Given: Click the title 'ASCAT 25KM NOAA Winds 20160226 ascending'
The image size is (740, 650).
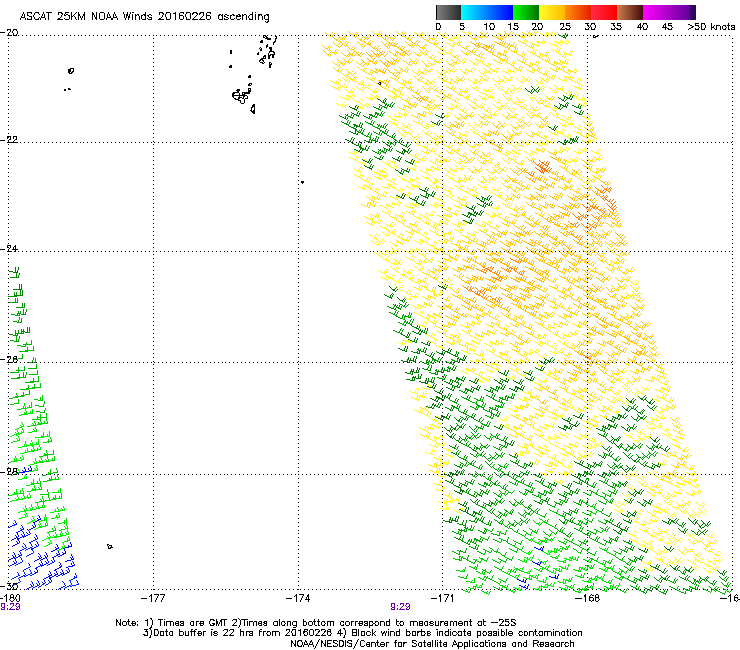Looking at the screenshot, I should [144, 16].
